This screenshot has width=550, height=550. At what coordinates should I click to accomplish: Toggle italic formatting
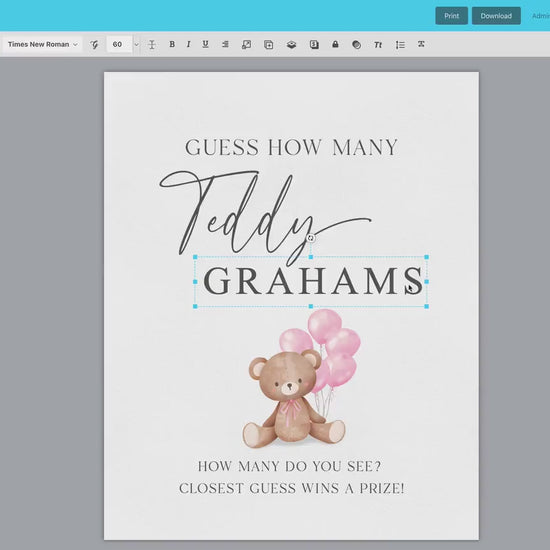(x=189, y=44)
